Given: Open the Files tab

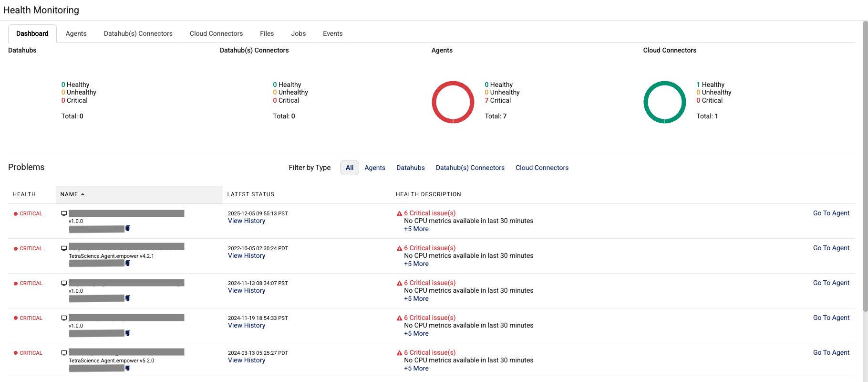Looking at the screenshot, I should pyautogui.click(x=267, y=33).
